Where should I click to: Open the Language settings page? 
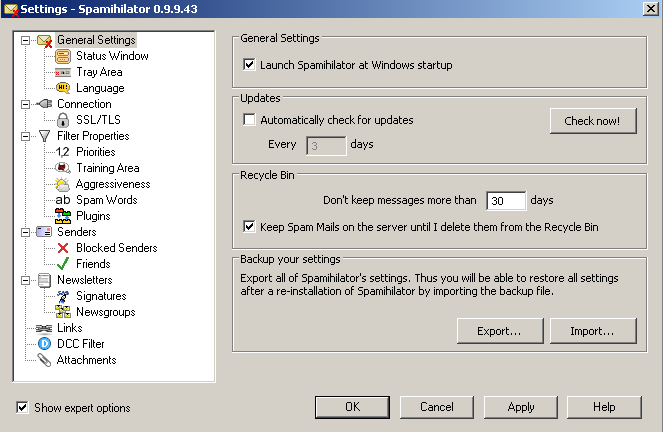click(100, 88)
